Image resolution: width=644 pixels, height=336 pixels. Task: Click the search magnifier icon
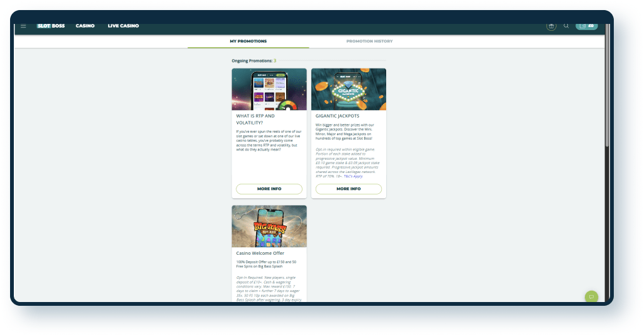[x=566, y=26]
